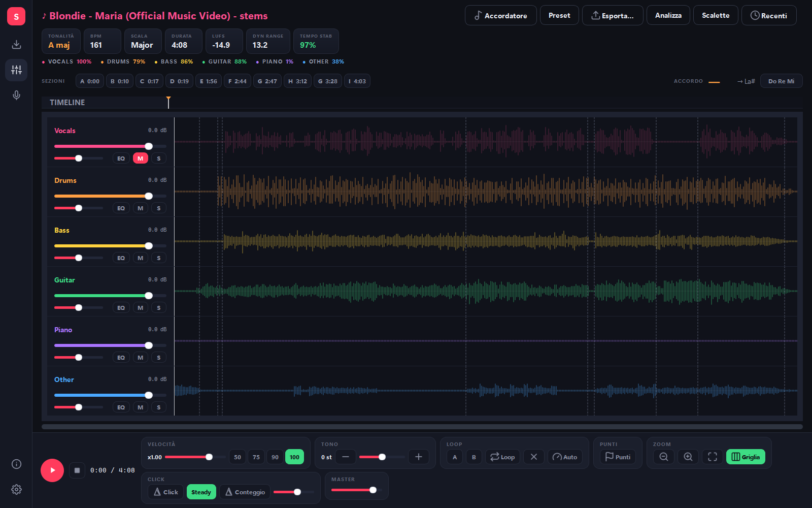The width and height of the screenshot is (812, 508).
Task: Adjust the Master volume slider
Action: [x=357, y=490]
